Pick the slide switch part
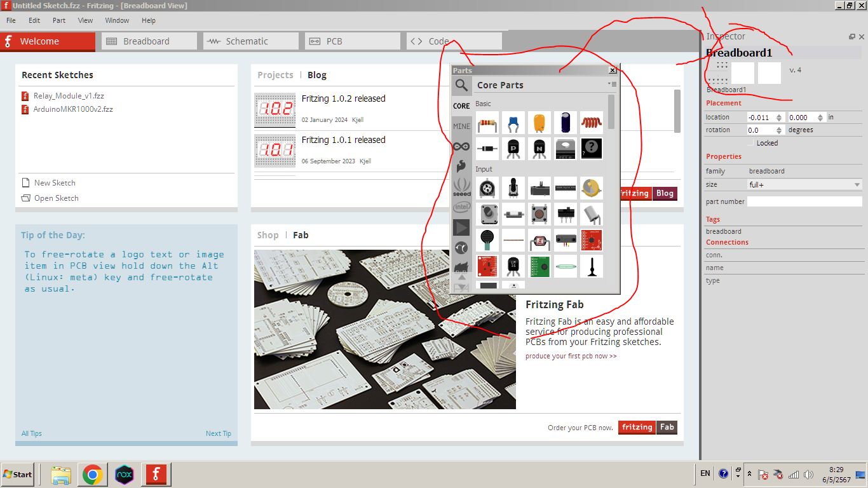 point(566,214)
